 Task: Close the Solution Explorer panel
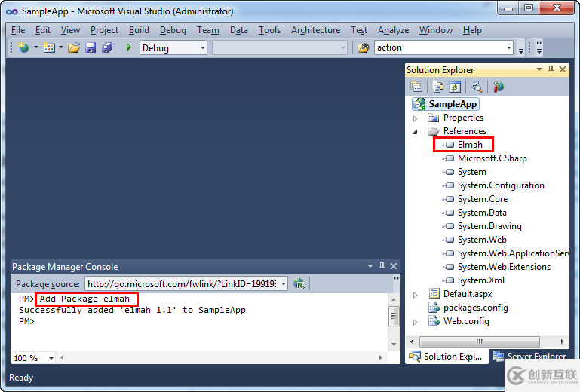563,69
